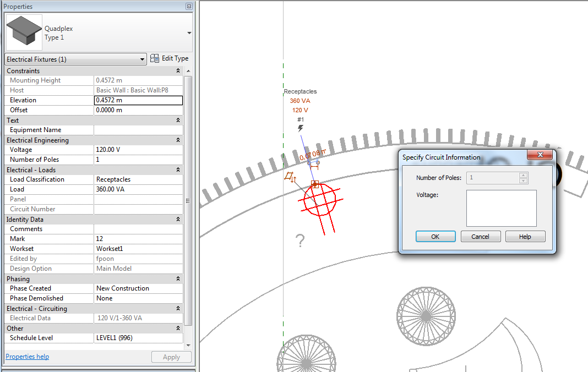The width and height of the screenshot is (588, 372).
Task: Open the Quadplex type selector dropdown arrow
Action: tap(189, 33)
